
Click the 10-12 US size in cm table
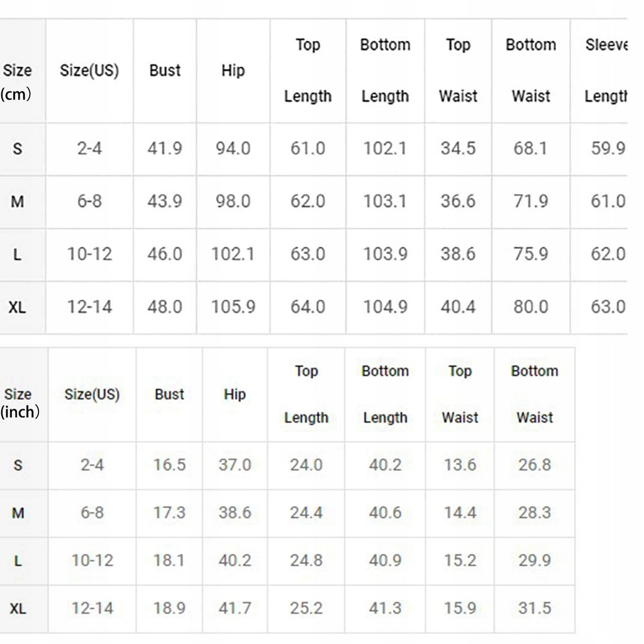89,254
